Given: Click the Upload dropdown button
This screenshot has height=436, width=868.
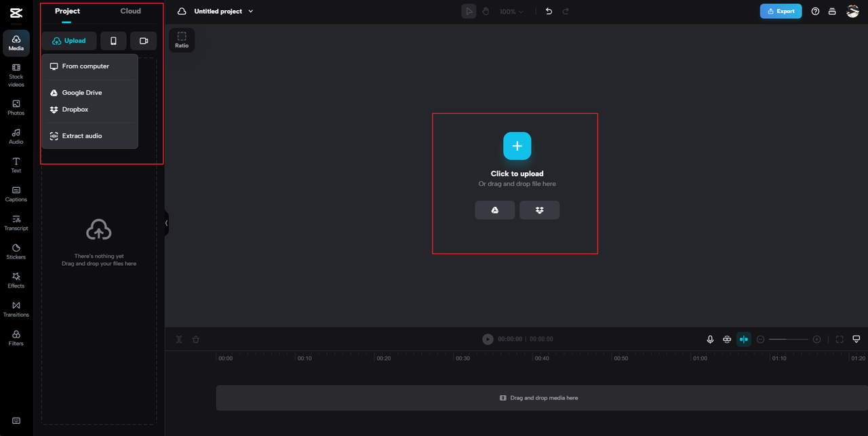Looking at the screenshot, I should [69, 41].
